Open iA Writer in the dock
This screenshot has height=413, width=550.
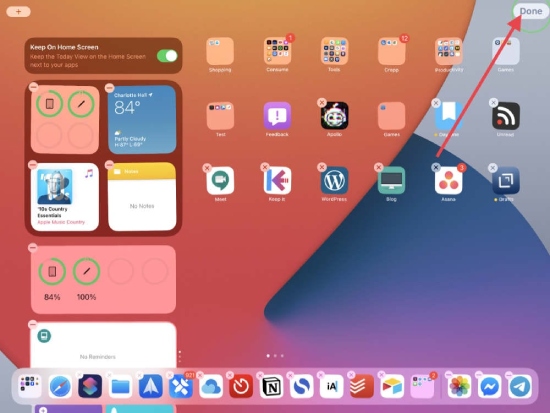(x=331, y=386)
